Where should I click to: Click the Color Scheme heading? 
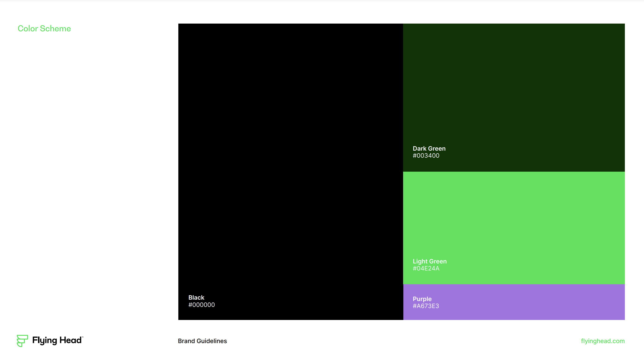coord(44,28)
